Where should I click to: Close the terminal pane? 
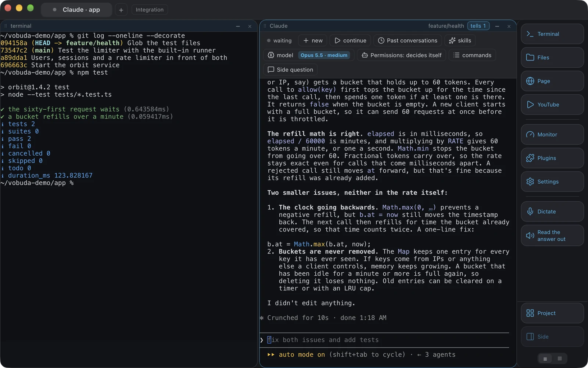point(250,26)
